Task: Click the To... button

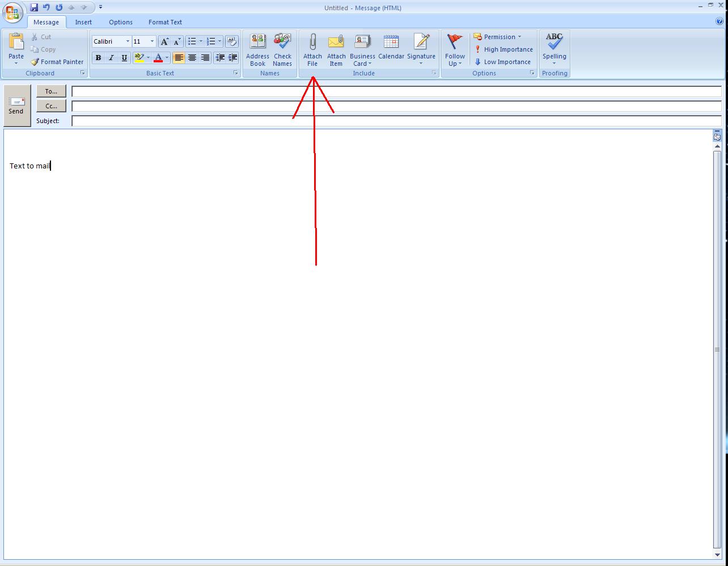Action: [x=51, y=91]
